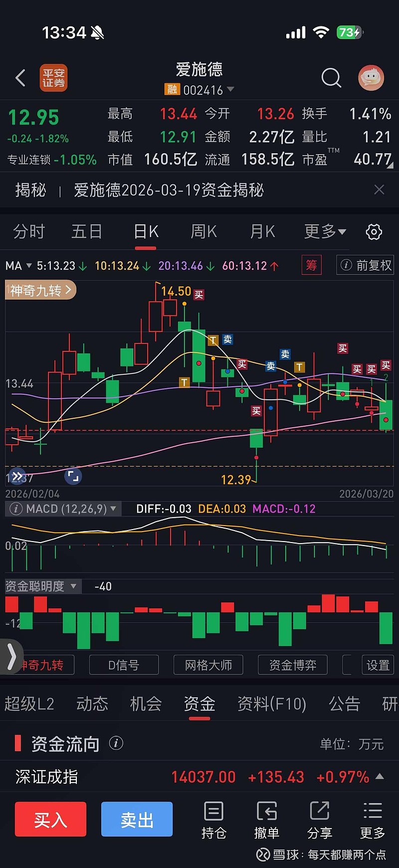Viewport: 399px width, 868px height.
Task: Select the D信号 indicator chip
Action: (x=124, y=665)
